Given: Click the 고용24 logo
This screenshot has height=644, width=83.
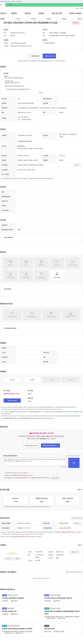Looking at the screenshot, I should pos(3,13).
